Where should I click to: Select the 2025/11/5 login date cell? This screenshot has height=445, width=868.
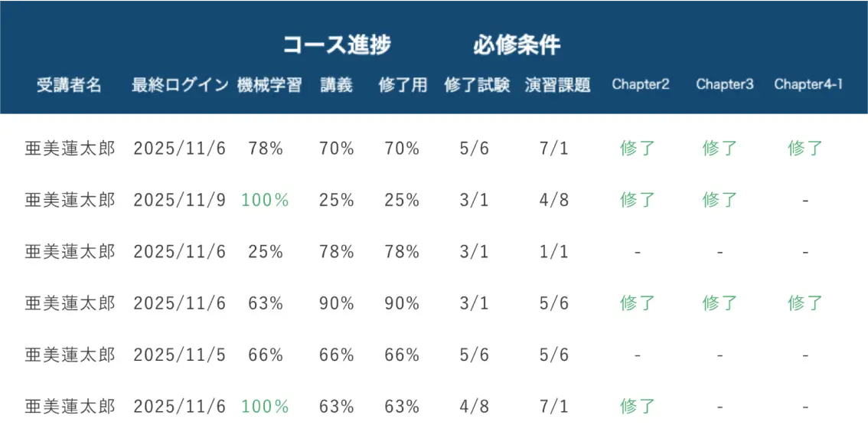(179, 355)
